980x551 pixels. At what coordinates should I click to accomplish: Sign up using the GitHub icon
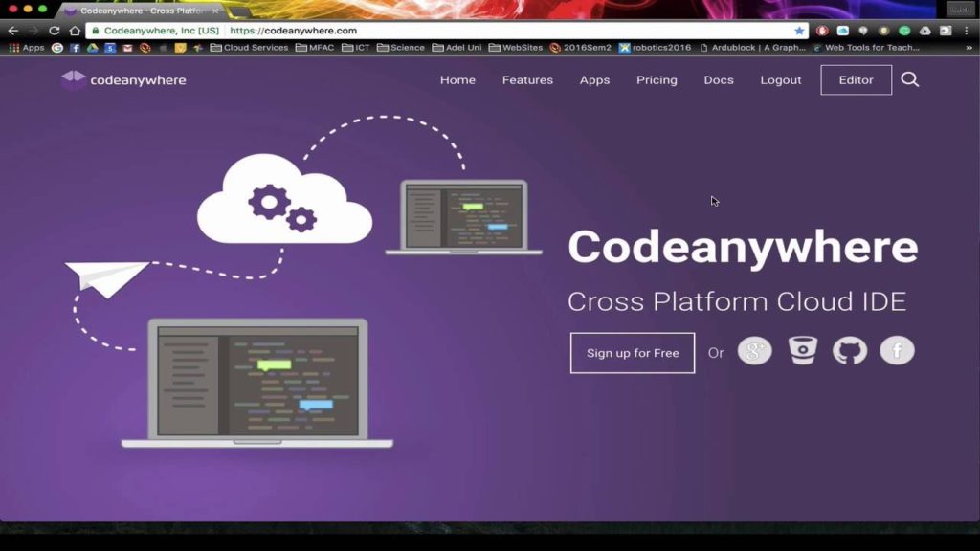(x=850, y=350)
